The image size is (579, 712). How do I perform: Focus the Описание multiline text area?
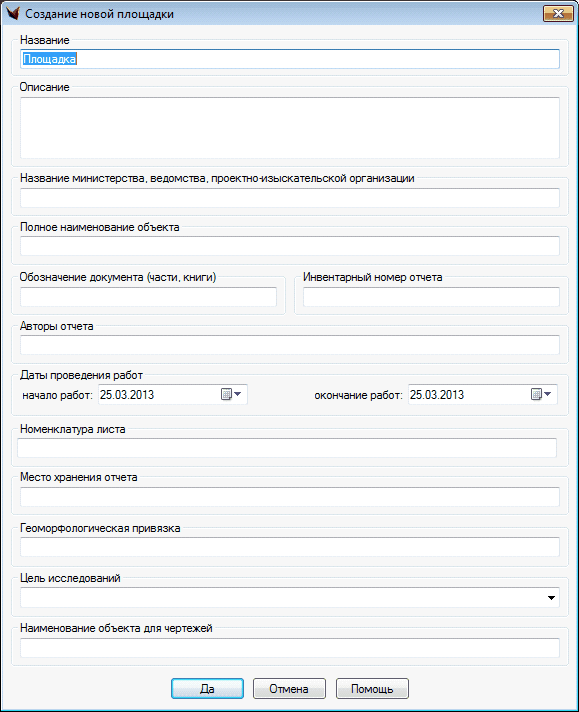(x=290, y=128)
